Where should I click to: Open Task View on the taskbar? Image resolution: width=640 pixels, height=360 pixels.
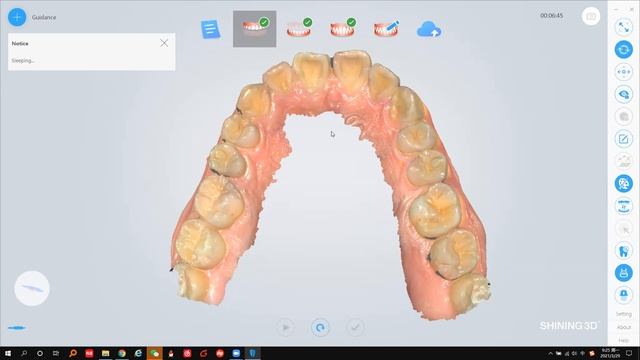56,353
